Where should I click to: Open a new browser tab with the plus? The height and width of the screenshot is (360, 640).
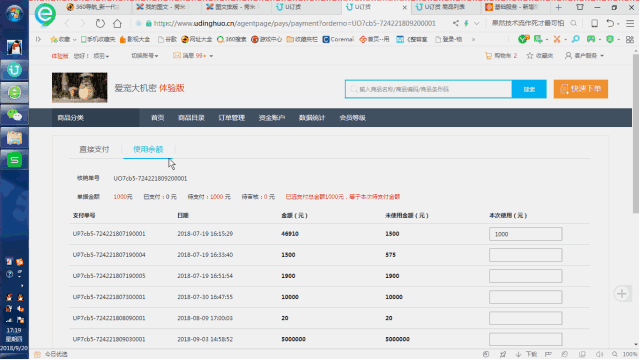(558, 7)
